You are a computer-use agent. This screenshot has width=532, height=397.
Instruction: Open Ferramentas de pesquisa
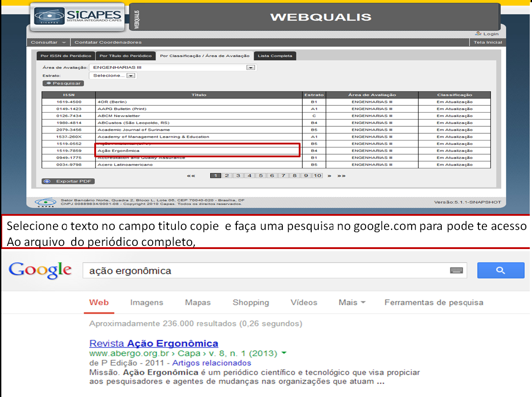[434, 303]
